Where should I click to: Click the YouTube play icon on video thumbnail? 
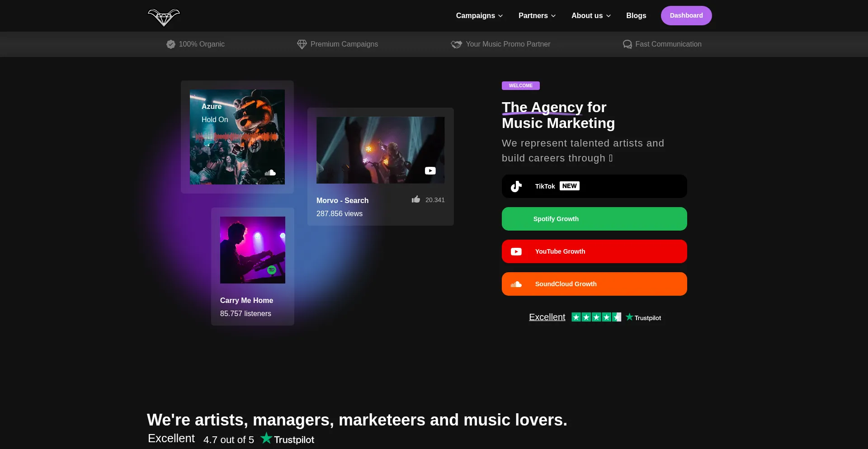[x=430, y=170]
